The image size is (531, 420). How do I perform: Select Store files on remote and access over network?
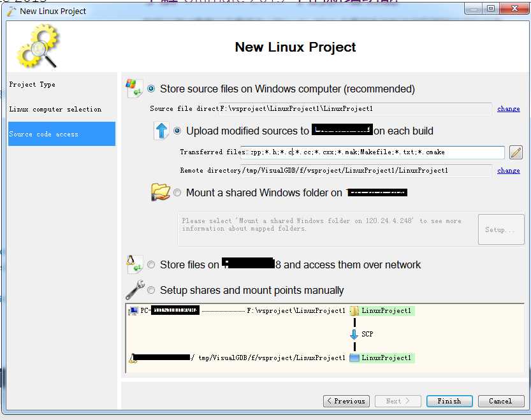tap(151, 264)
